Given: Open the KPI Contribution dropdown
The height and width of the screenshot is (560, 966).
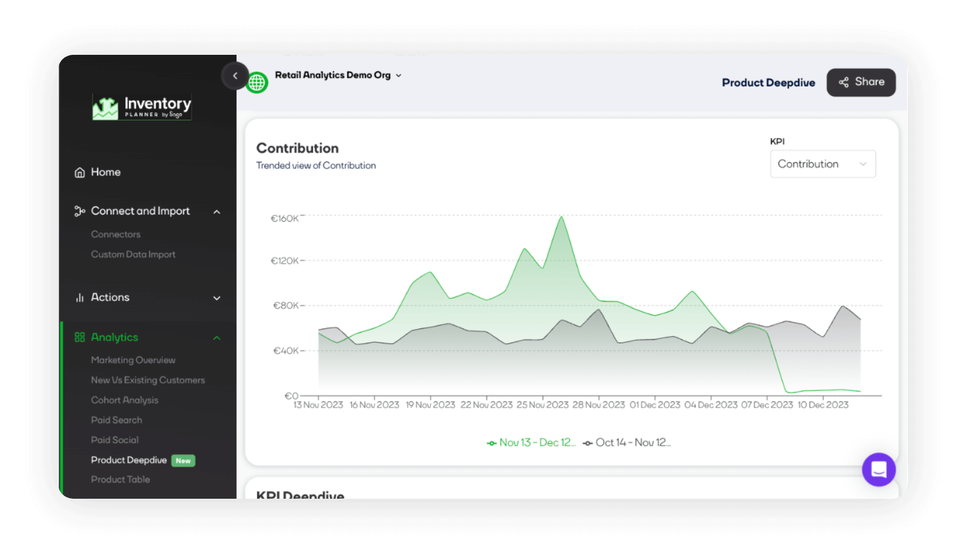Looking at the screenshot, I should click(822, 164).
